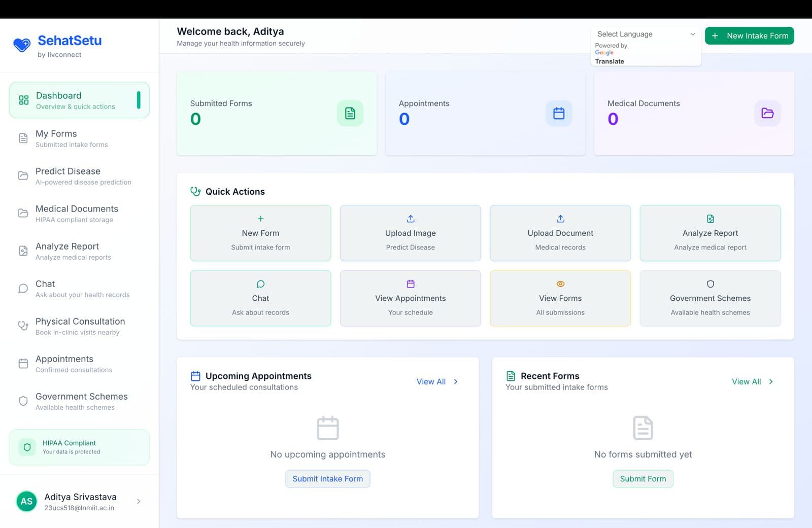812x528 pixels.
Task: Click the eye icon on View Forms tile
Action: pos(560,284)
